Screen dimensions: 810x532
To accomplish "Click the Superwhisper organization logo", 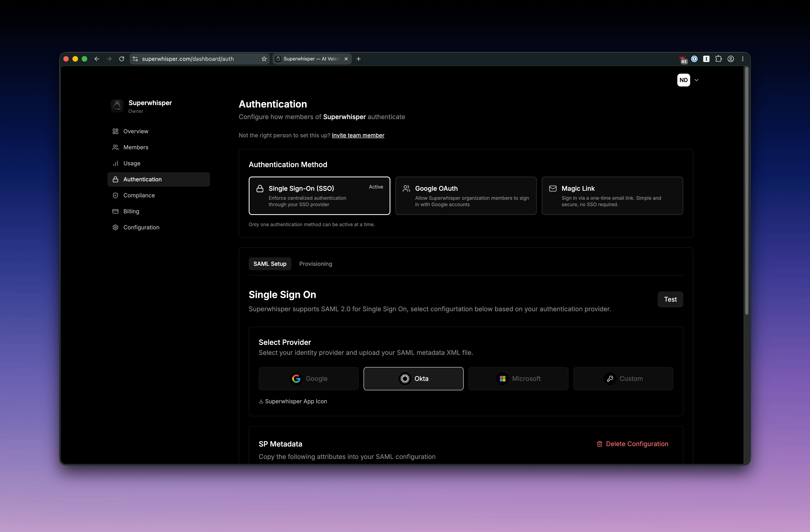I will (x=117, y=106).
